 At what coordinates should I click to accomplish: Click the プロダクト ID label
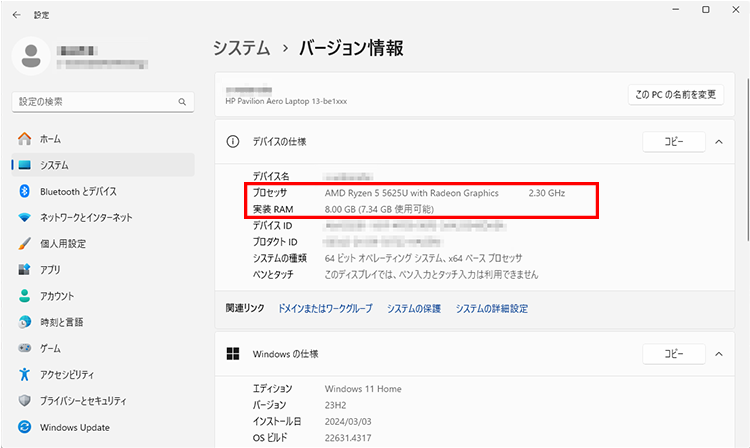pos(275,242)
